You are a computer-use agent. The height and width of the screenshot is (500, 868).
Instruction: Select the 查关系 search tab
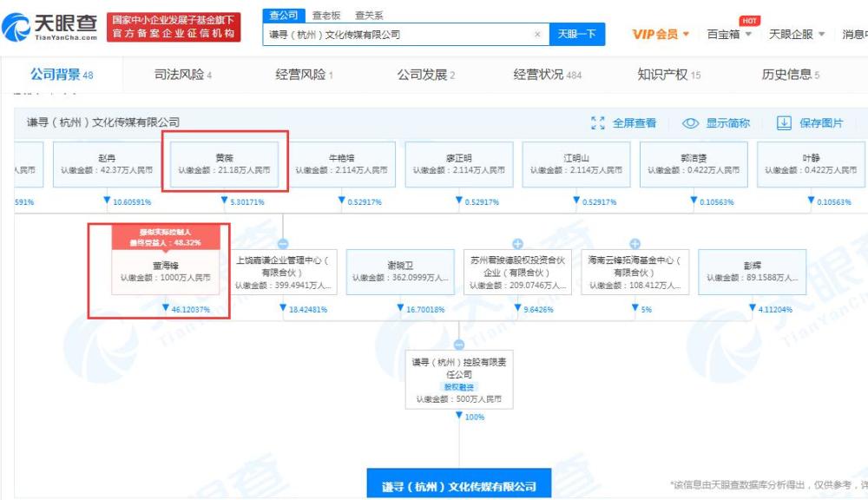tap(369, 16)
